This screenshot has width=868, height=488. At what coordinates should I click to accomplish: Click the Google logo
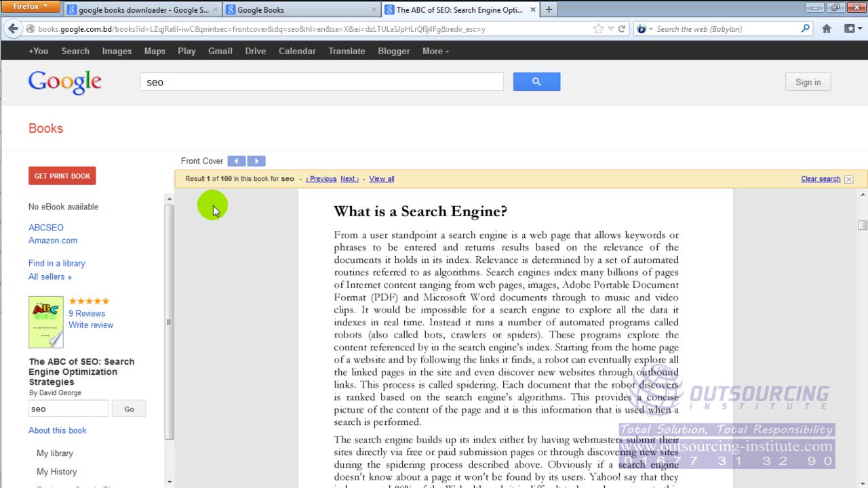point(65,82)
